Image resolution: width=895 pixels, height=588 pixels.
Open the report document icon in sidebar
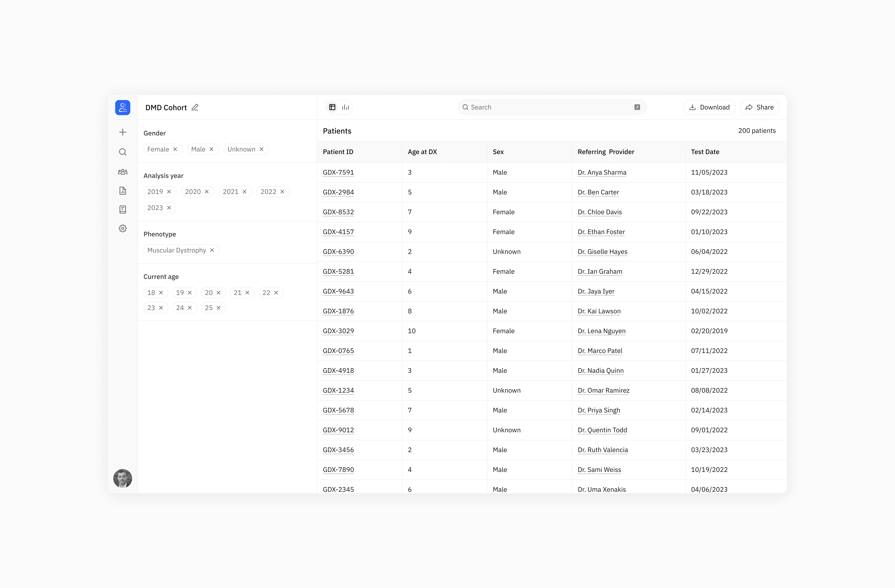123,191
